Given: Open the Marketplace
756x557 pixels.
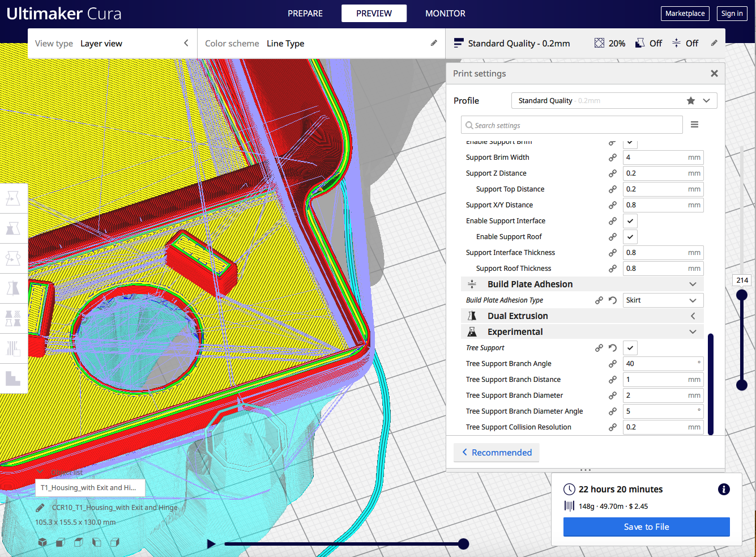Looking at the screenshot, I should pyautogui.click(x=685, y=14).
